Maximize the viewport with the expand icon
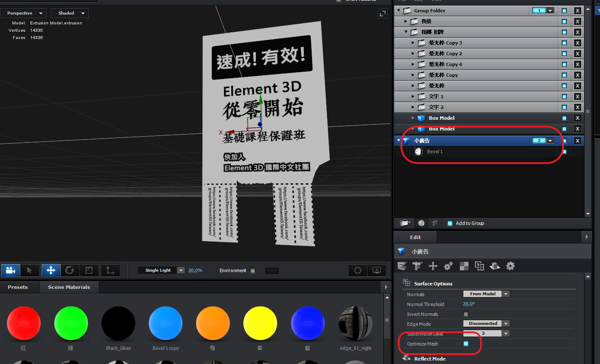 click(383, 14)
